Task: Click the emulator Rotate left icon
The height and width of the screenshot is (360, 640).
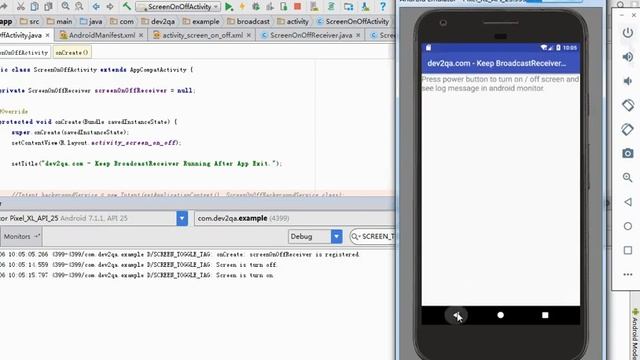Action: pos(628,105)
